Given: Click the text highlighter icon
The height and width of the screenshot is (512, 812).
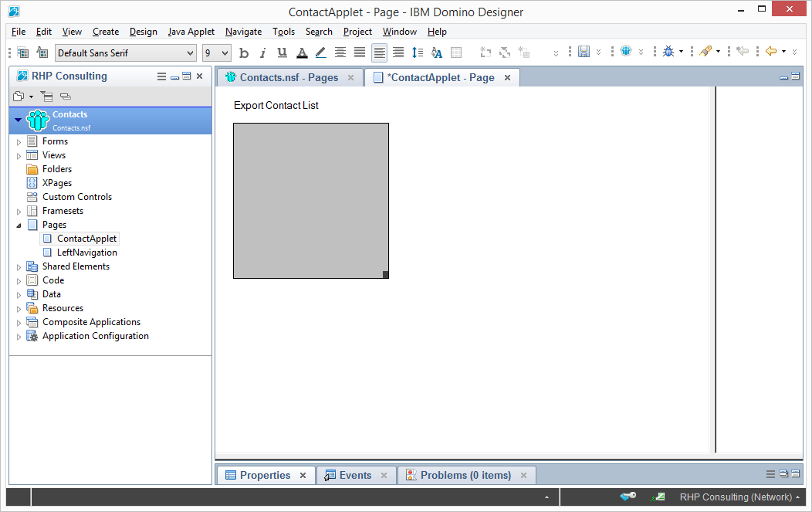Looking at the screenshot, I should click(x=320, y=53).
